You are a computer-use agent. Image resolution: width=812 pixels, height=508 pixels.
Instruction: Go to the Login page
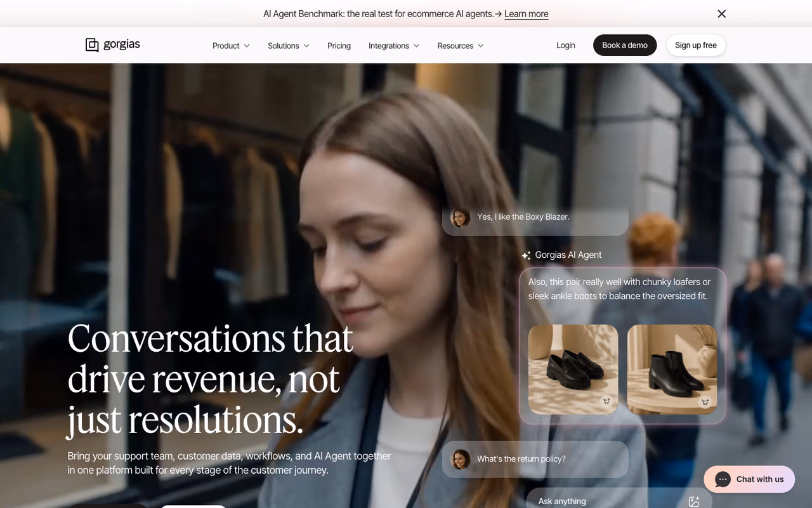tap(566, 45)
